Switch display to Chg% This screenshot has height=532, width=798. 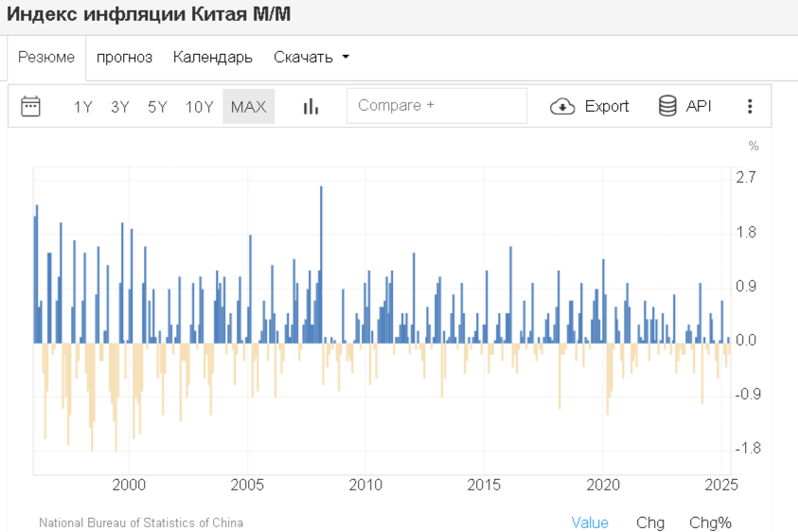[x=710, y=523]
